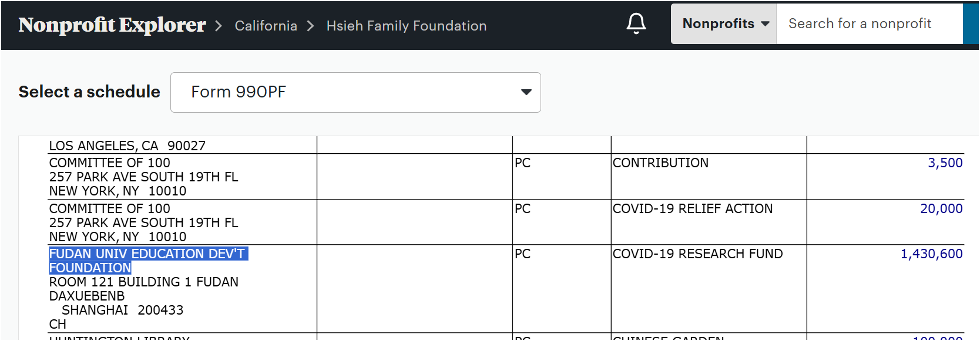
Task: Open Hsieh Family Foundation breadcrumb link
Action: [x=406, y=26]
